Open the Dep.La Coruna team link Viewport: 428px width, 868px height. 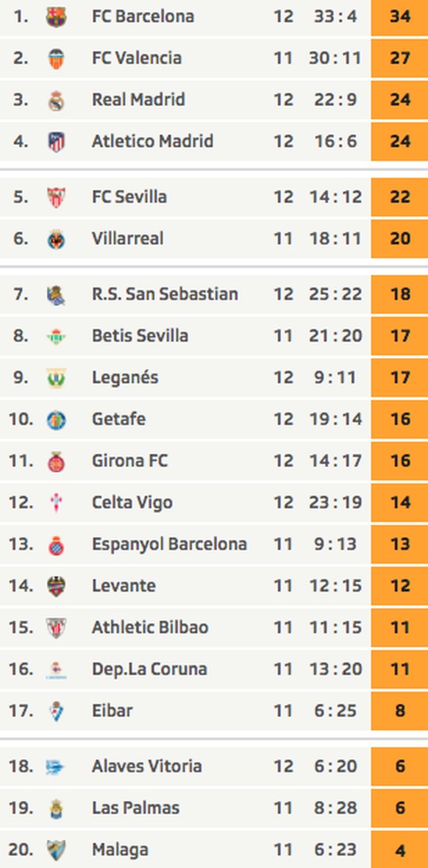(149, 670)
